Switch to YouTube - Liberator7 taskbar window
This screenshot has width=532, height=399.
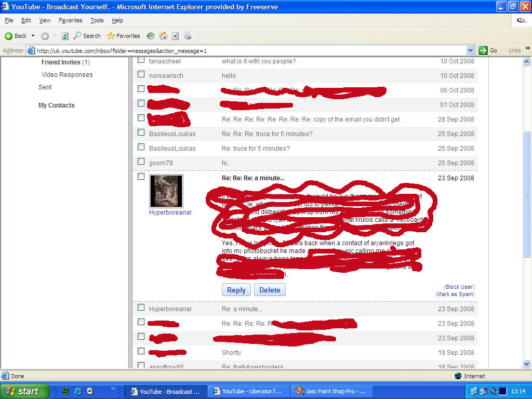pos(248,391)
